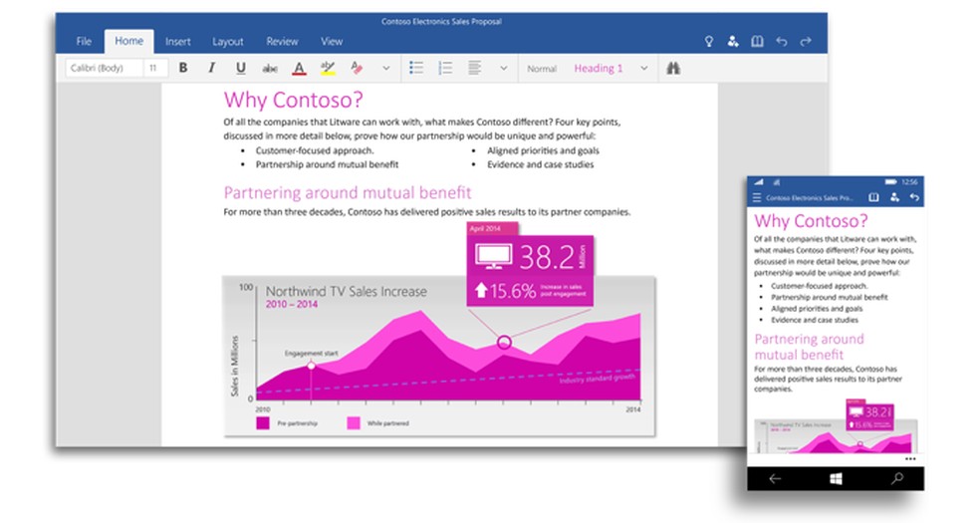Open Read mode book icon in tablet header

[757, 41]
